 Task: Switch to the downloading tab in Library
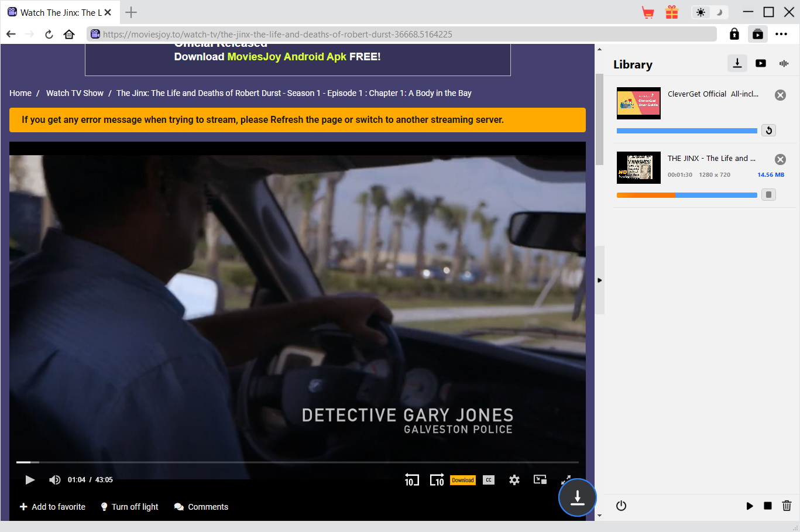(x=737, y=63)
